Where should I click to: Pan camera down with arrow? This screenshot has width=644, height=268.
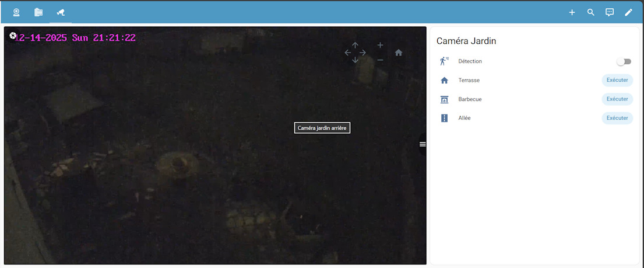tap(355, 60)
